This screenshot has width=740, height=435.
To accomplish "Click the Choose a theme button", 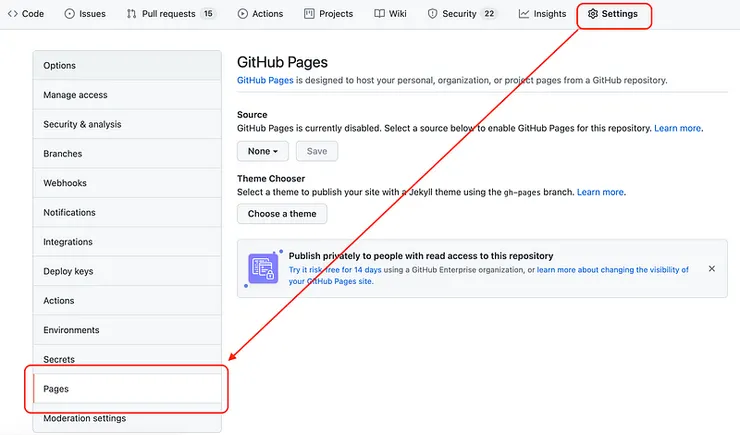I will pos(282,214).
